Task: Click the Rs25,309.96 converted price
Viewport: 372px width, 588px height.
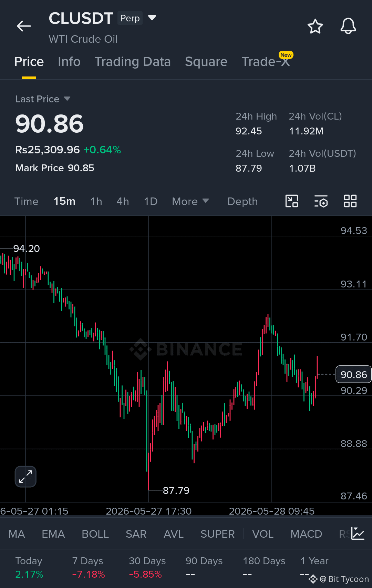Action: point(48,150)
